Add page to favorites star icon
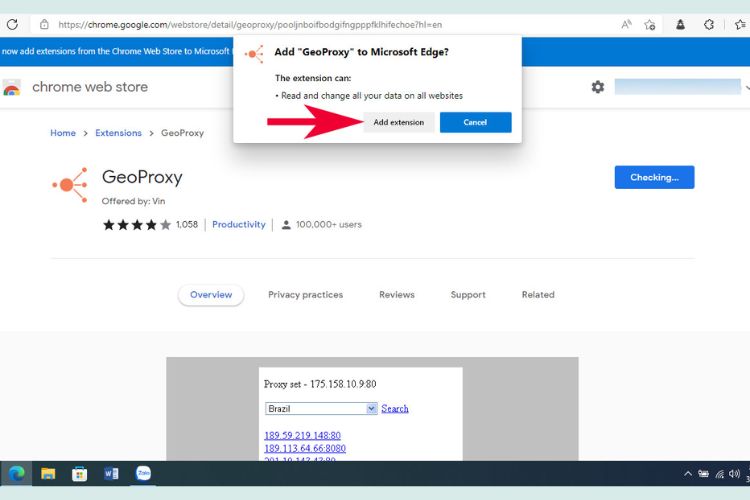The image size is (750, 500). (x=649, y=24)
